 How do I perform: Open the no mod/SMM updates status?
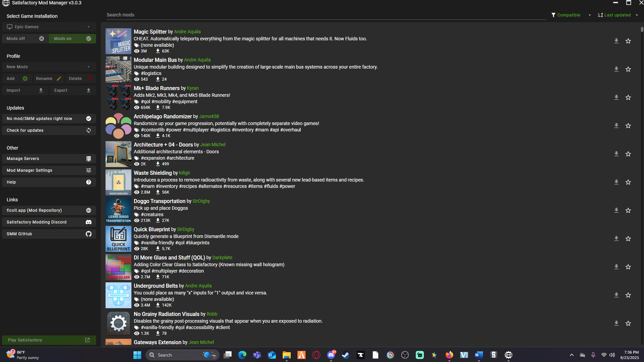49,119
